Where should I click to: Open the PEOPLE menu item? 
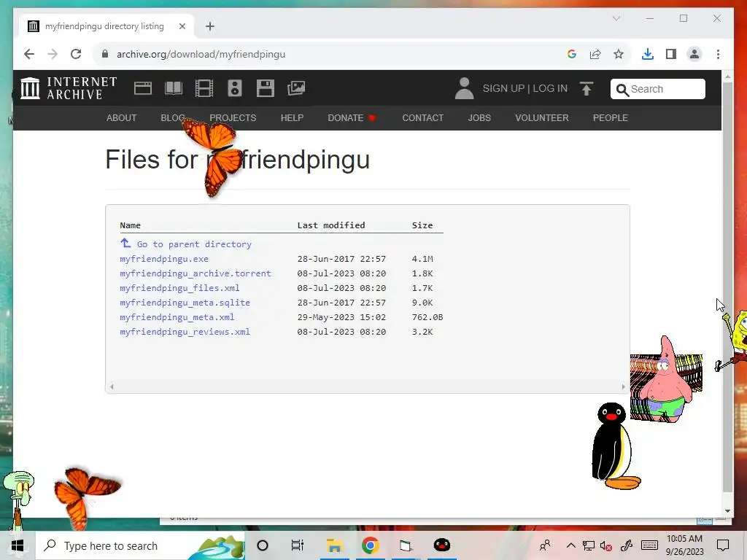(611, 117)
